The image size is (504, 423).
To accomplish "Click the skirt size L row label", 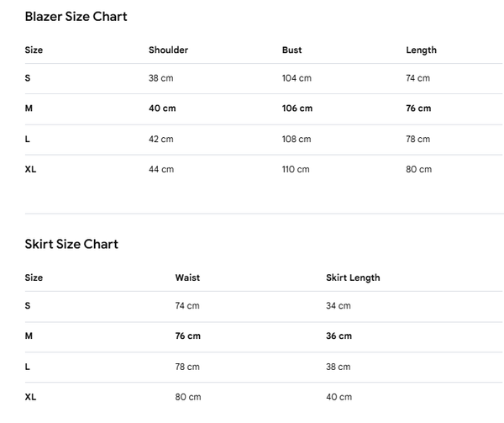I will pos(28,367).
